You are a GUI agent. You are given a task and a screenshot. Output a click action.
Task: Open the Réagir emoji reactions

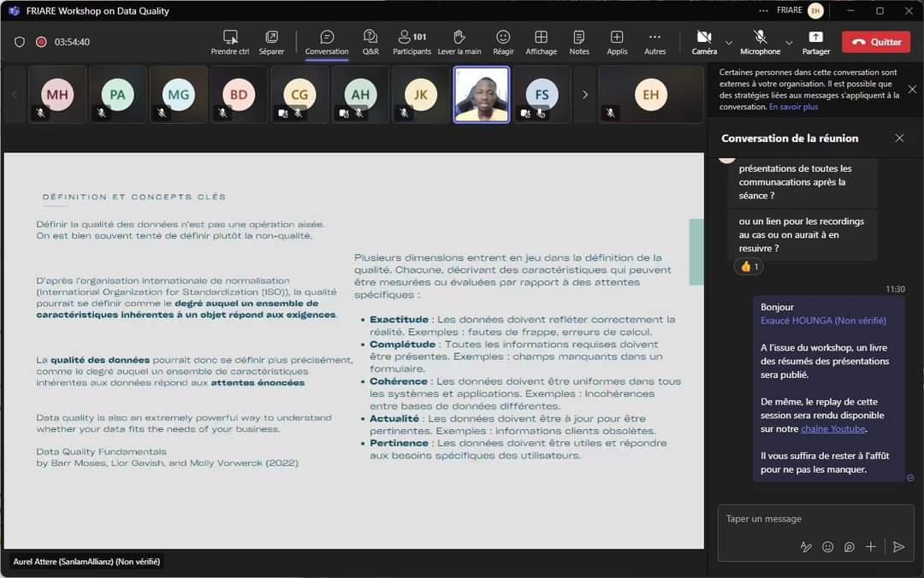coord(503,41)
